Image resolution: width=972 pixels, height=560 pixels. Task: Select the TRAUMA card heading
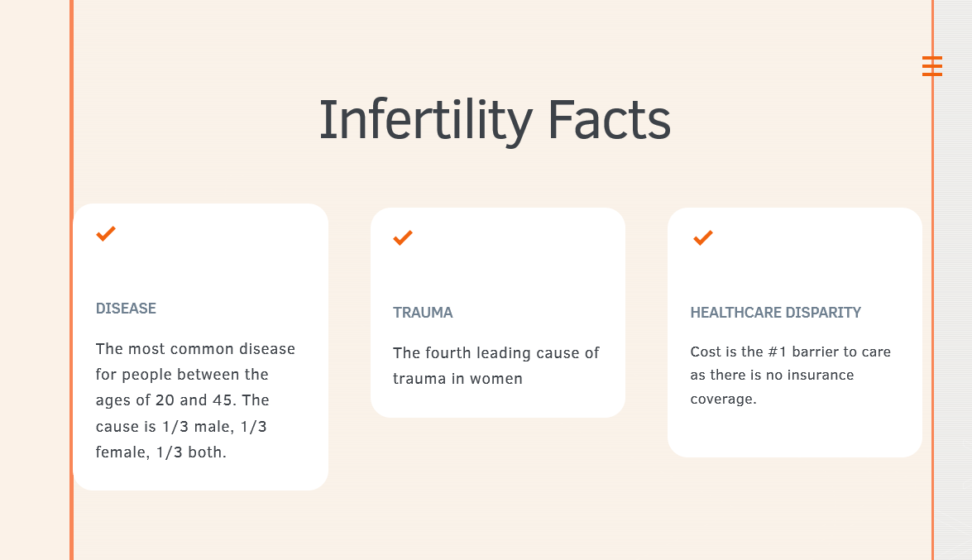[x=423, y=313]
